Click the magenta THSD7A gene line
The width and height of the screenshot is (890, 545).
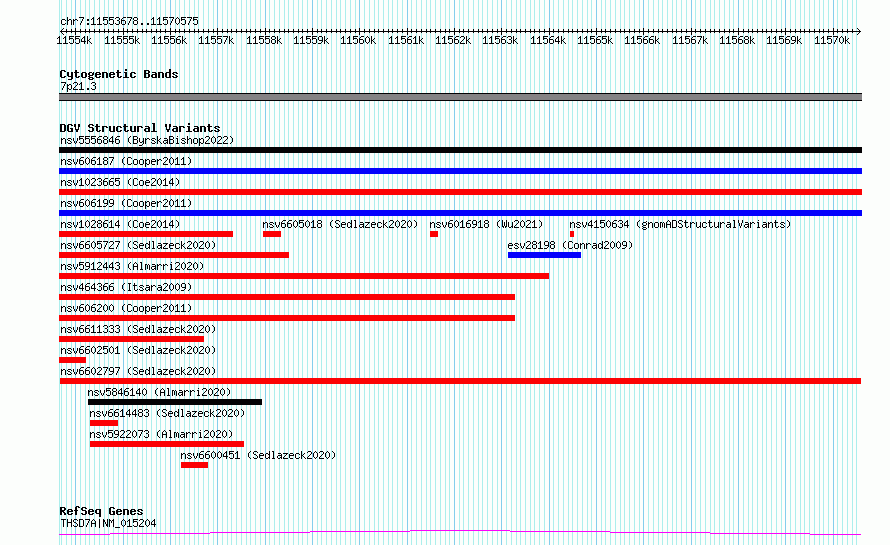pyautogui.click(x=460, y=533)
